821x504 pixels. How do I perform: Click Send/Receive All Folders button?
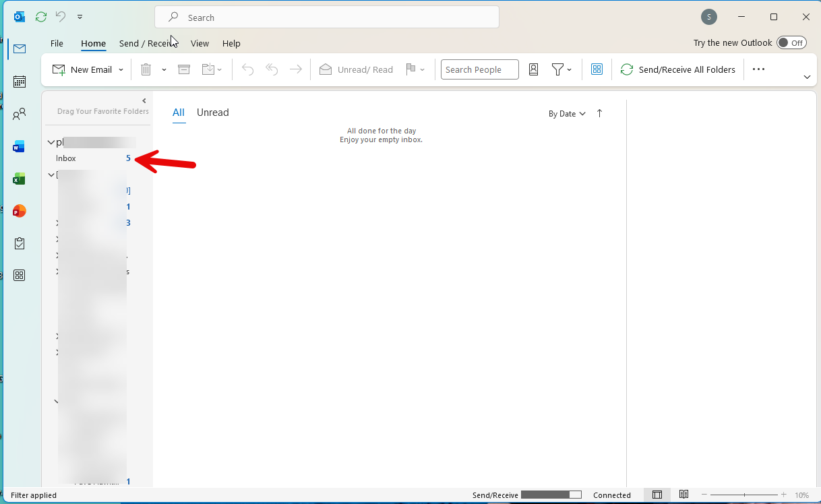(x=677, y=69)
